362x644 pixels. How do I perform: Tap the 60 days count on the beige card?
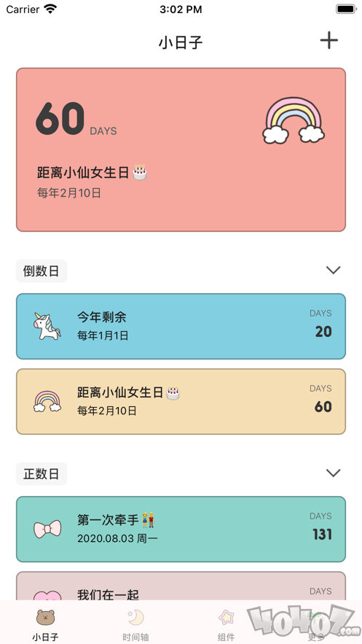tap(323, 407)
